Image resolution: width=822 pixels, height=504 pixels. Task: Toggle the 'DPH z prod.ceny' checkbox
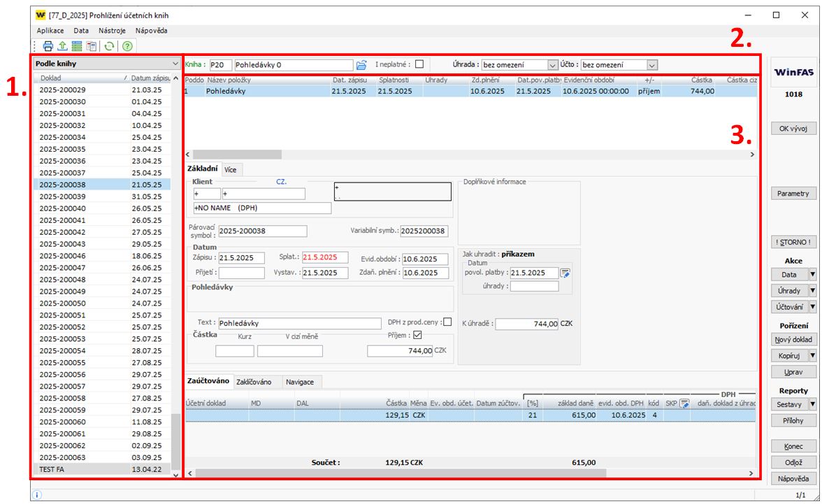[447, 322]
